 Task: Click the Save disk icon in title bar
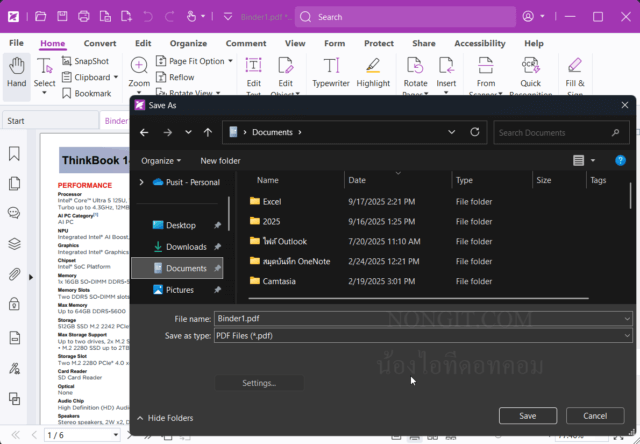62,17
